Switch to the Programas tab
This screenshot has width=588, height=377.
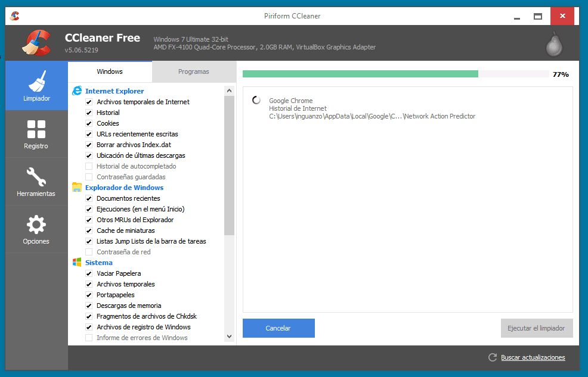(193, 70)
